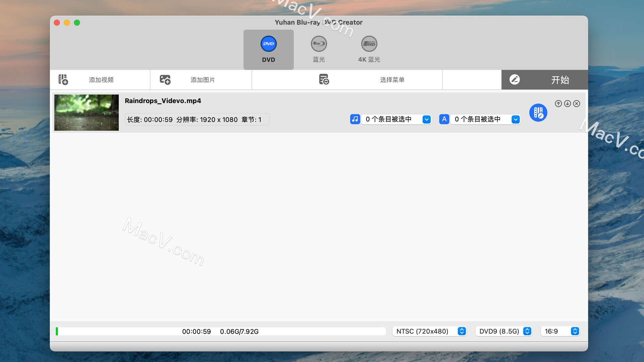The height and width of the screenshot is (362, 644).
Task: Move the video down in list
Action: [x=567, y=104]
